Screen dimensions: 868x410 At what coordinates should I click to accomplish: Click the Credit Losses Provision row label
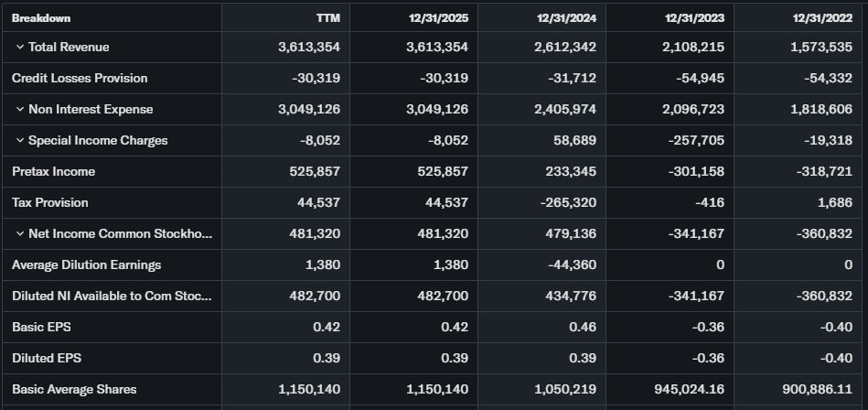tap(80, 78)
